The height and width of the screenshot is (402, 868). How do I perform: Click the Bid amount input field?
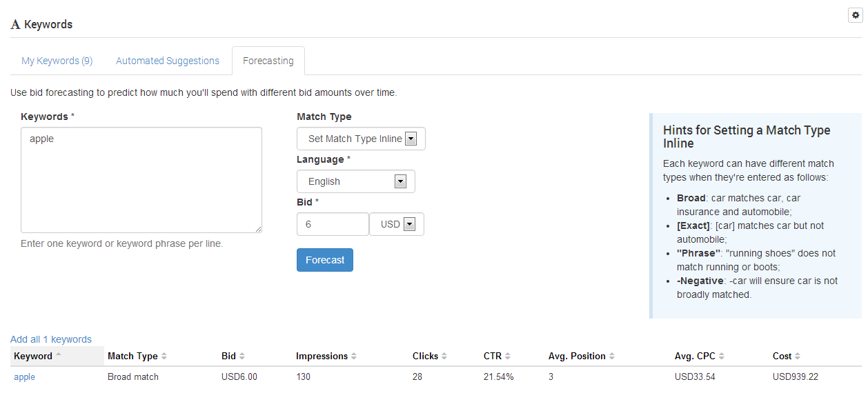(x=333, y=224)
